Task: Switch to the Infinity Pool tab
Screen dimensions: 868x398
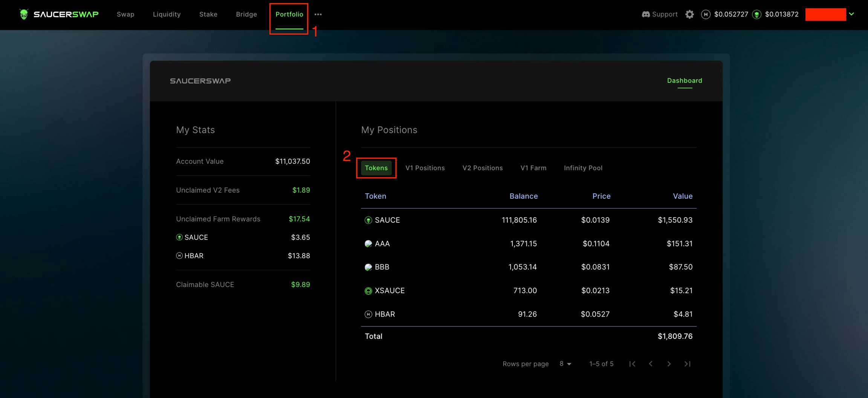Action: pyautogui.click(x=583, y=168)
